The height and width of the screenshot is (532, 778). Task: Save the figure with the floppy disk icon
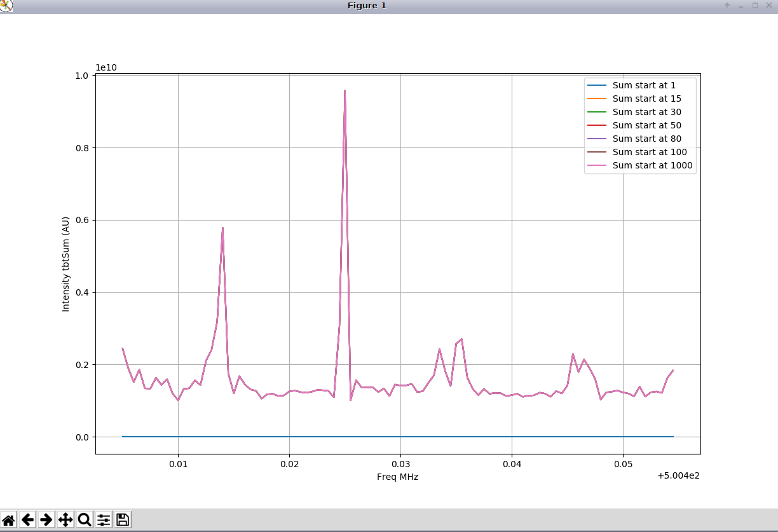coord(123,520)
